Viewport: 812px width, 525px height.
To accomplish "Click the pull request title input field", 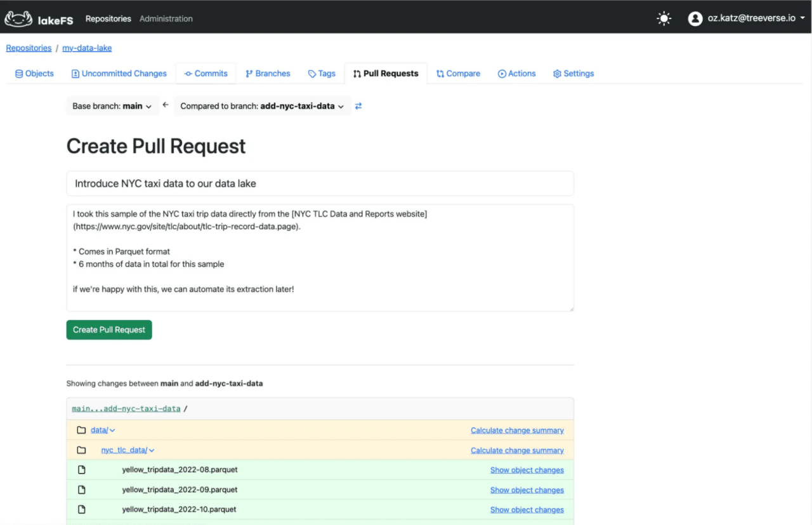I will click(320, 183).
